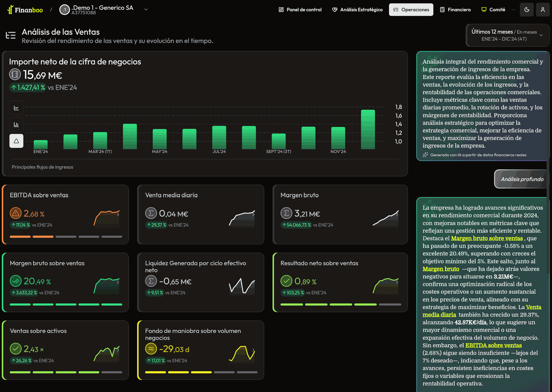
Task: Click the Fondo de maniobra approx icon
Action: point(151,349)
